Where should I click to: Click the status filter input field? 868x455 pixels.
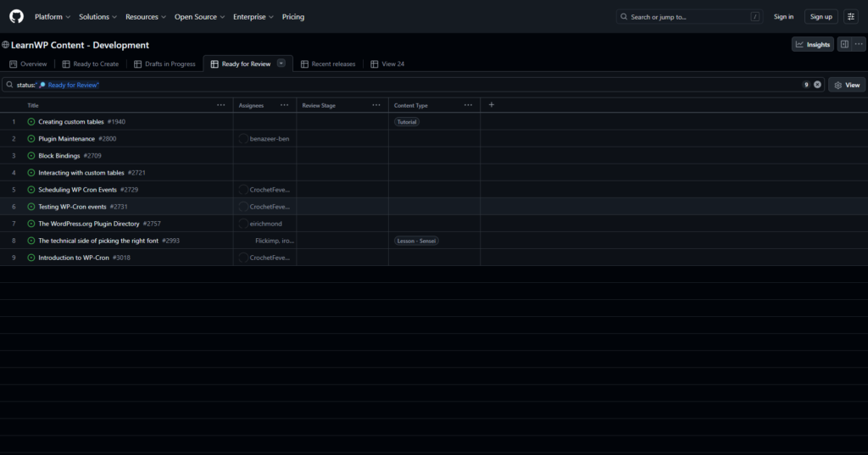pos(413,85)
